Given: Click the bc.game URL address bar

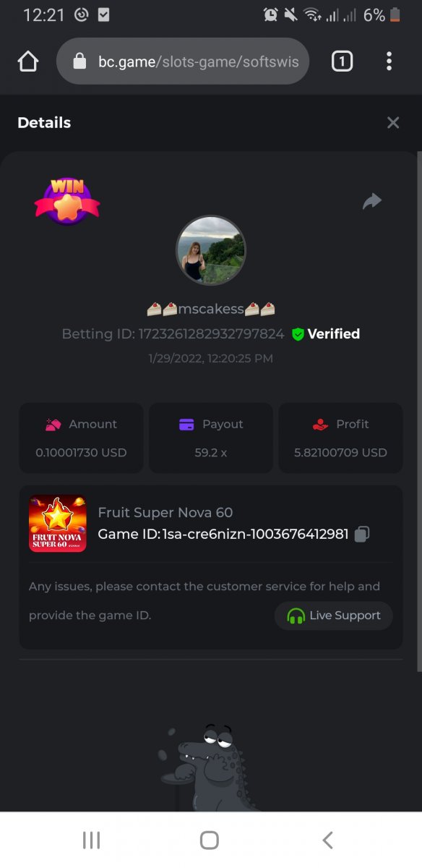Looking at the screenshot, I should click(x=183, y=61).
